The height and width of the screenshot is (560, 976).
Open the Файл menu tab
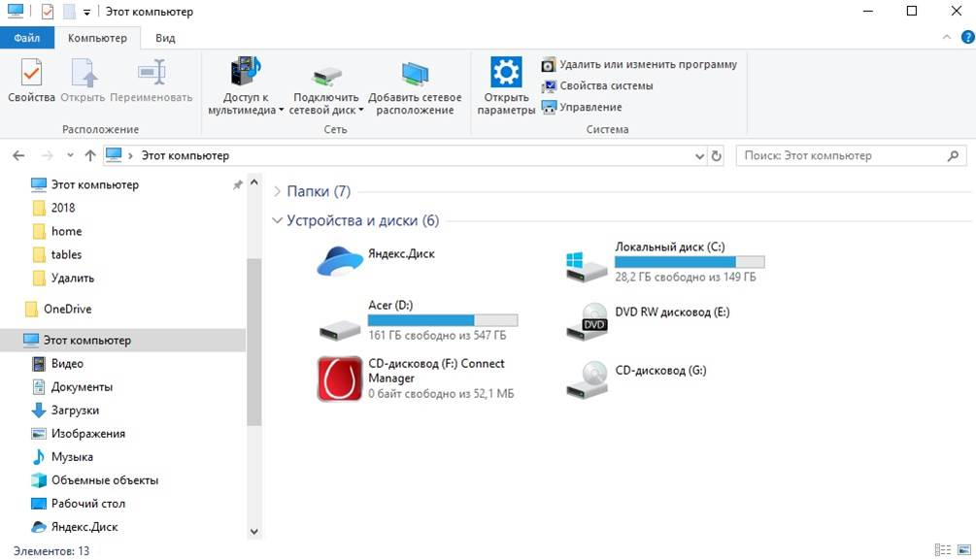click(27, 38)
